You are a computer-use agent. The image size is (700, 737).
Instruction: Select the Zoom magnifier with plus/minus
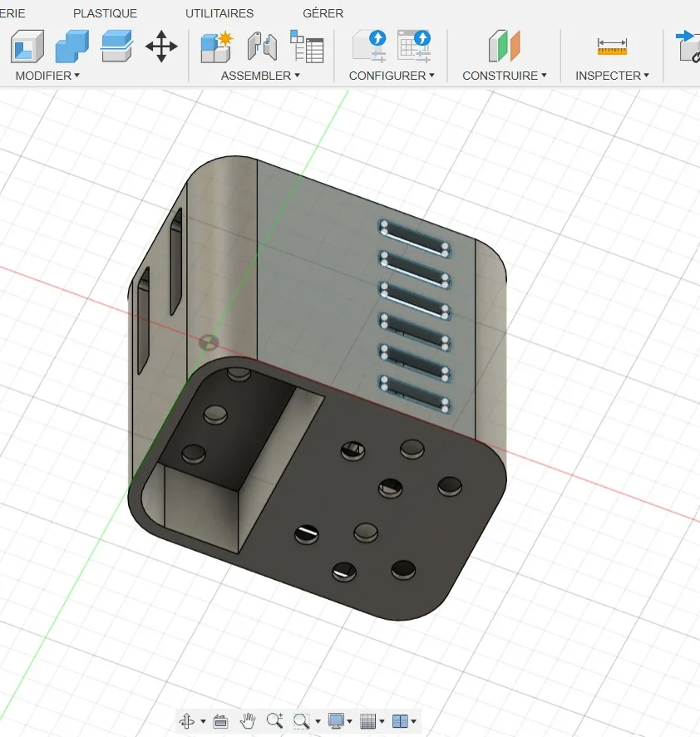[x=274, y=720]
